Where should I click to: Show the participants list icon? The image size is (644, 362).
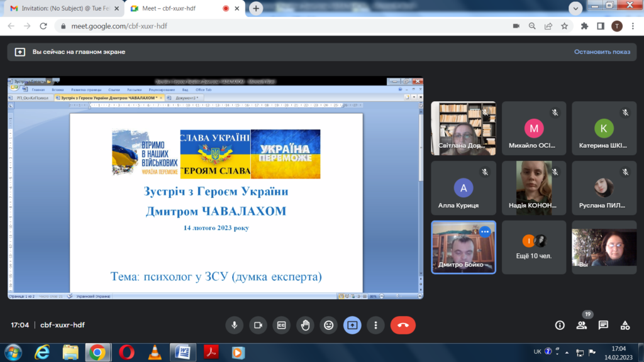(581, 325)
